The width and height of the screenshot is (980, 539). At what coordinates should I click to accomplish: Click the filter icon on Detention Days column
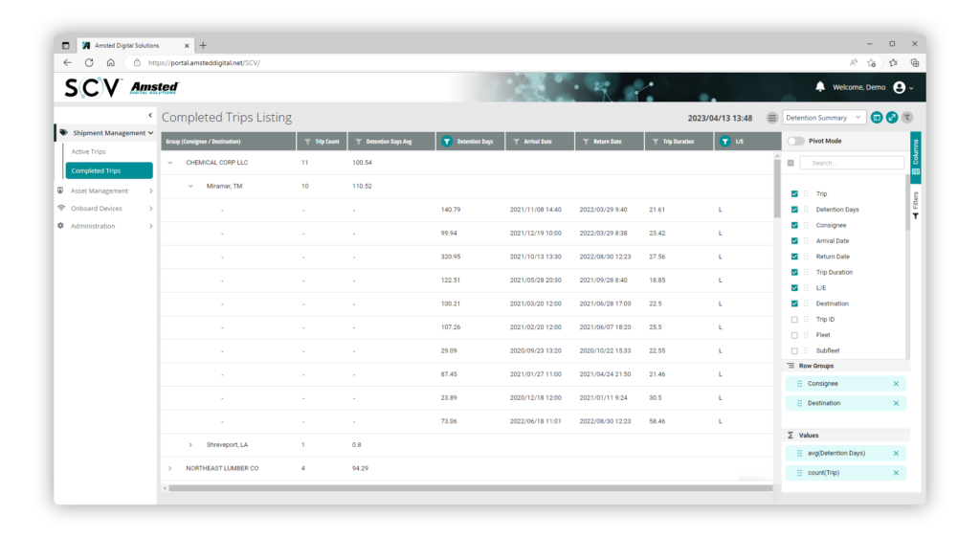pos(448,142)
